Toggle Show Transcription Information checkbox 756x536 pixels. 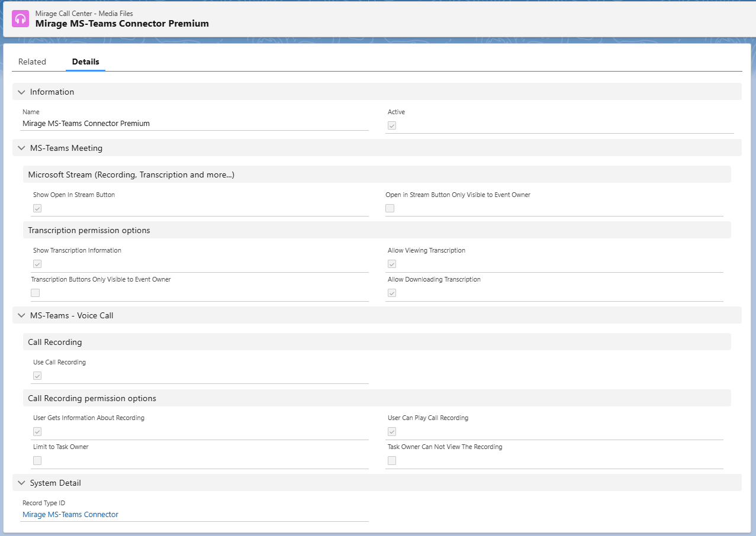coord(37,264)
